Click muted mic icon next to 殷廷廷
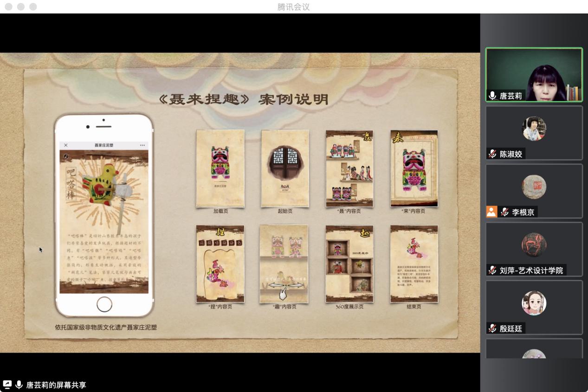Viewport: 588px width, 392px height. [492, 328]
